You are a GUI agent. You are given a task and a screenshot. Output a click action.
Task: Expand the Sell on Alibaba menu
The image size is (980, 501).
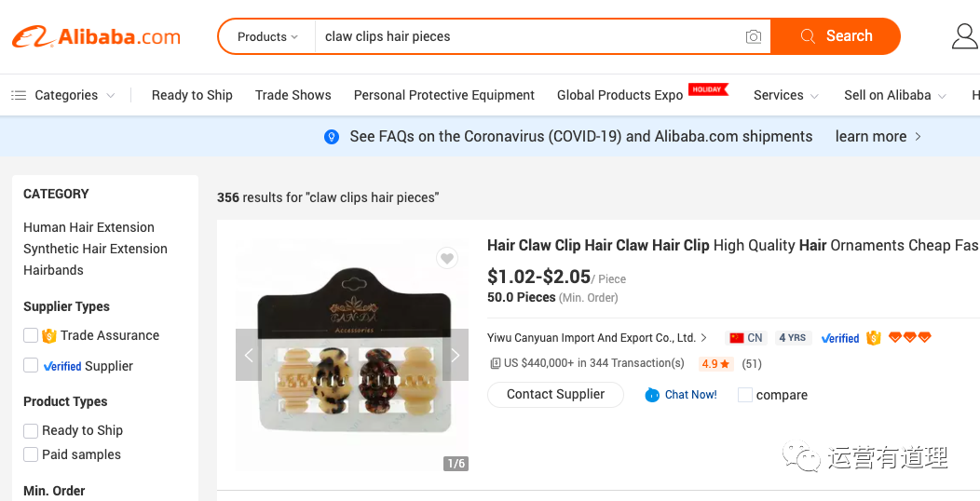point(894,95)
